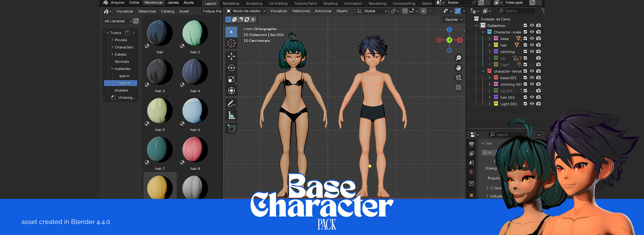Open the Catalog menu in asset browser
The height and width of the screenshot is (235, 644).
167,11
